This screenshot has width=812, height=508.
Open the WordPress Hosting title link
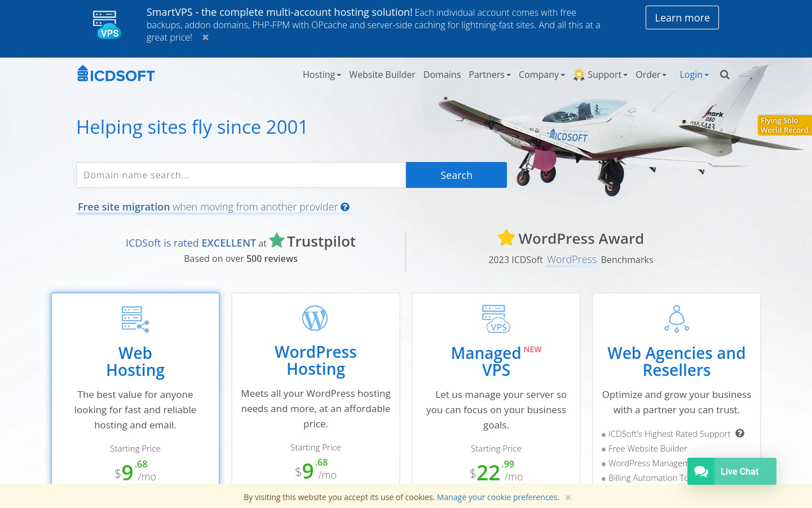click(316, 360)
